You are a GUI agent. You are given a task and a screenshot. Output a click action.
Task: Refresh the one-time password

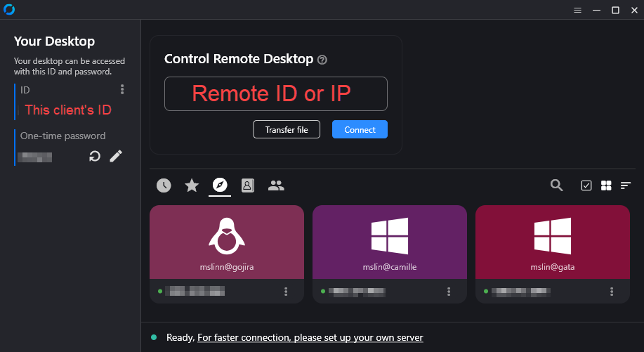coord(95,156)
